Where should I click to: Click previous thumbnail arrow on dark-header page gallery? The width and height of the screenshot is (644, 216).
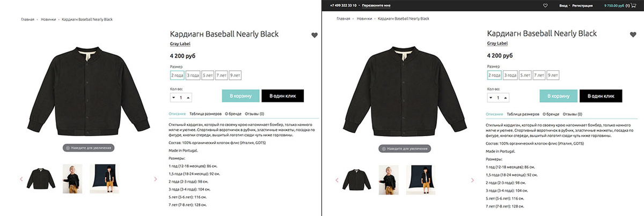337,180
